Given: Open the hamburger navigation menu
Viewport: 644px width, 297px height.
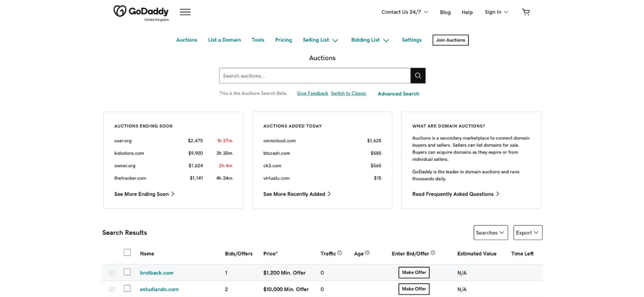Looking at the screenshot, I should pyautogui.click(x=185, y=12).
